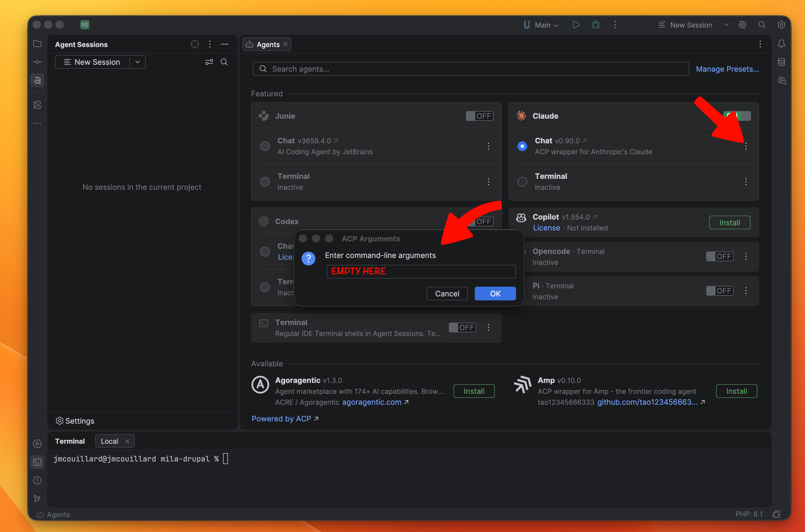Open the Git branches icon in left sidebar

coord(37,499)
